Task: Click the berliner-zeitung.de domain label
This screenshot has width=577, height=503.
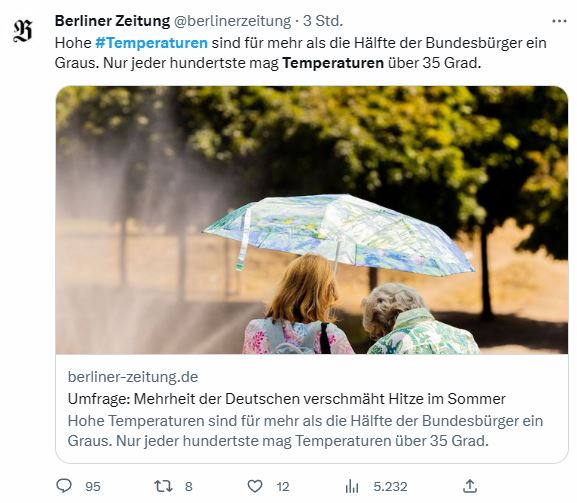Action: (133, 377)
